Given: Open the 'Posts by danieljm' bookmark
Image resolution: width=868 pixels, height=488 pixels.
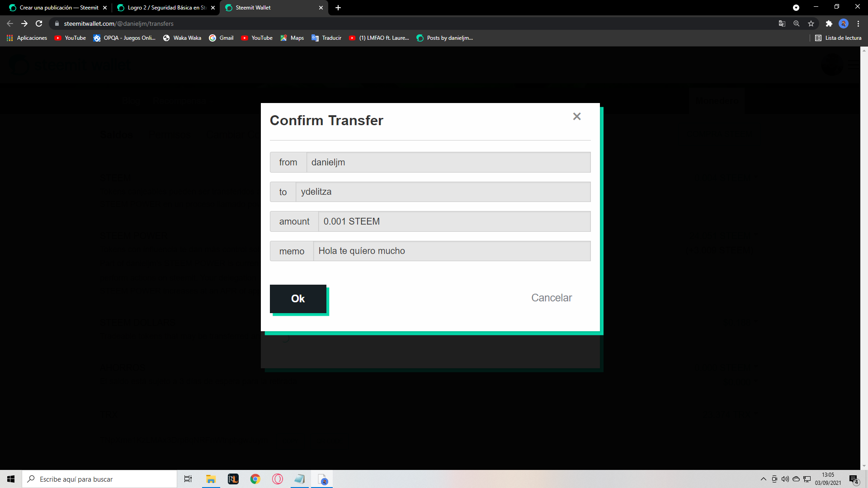Looking at the screenshot, I should (444, 38).
